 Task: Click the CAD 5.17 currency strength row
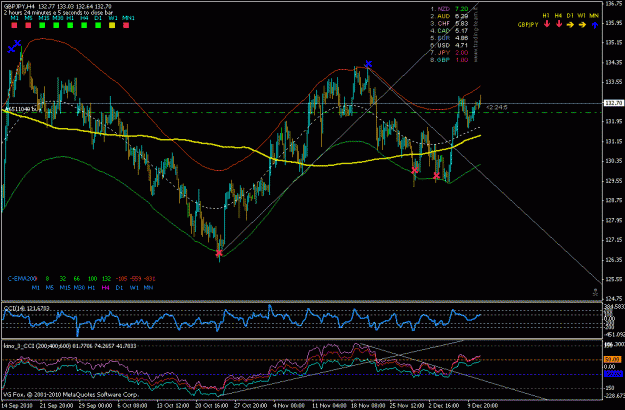449,31
